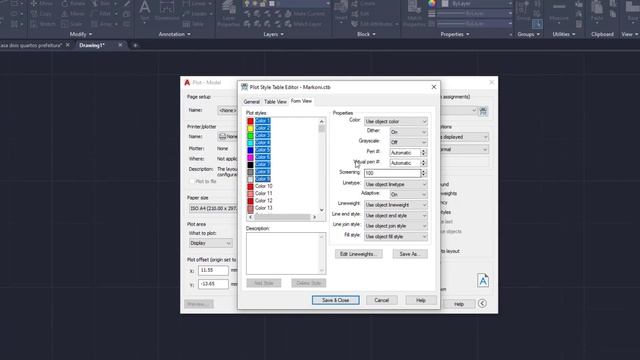Click inside the Screening value field

coord(392,173)
